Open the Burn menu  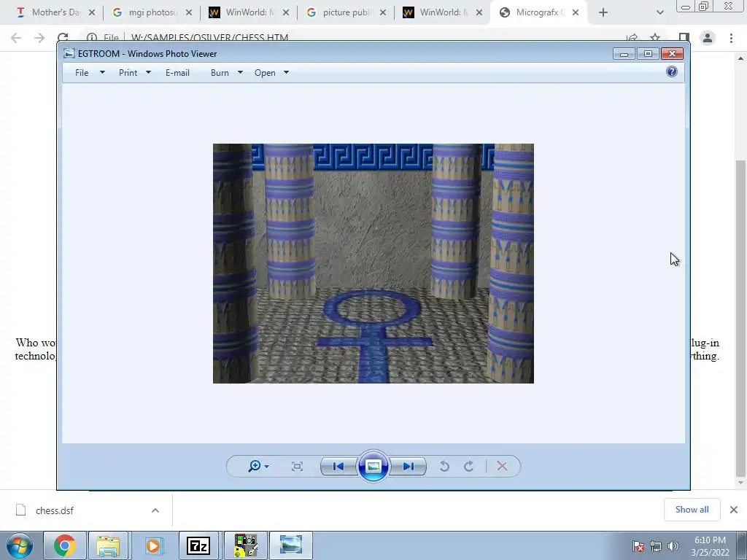click(220, 73)
